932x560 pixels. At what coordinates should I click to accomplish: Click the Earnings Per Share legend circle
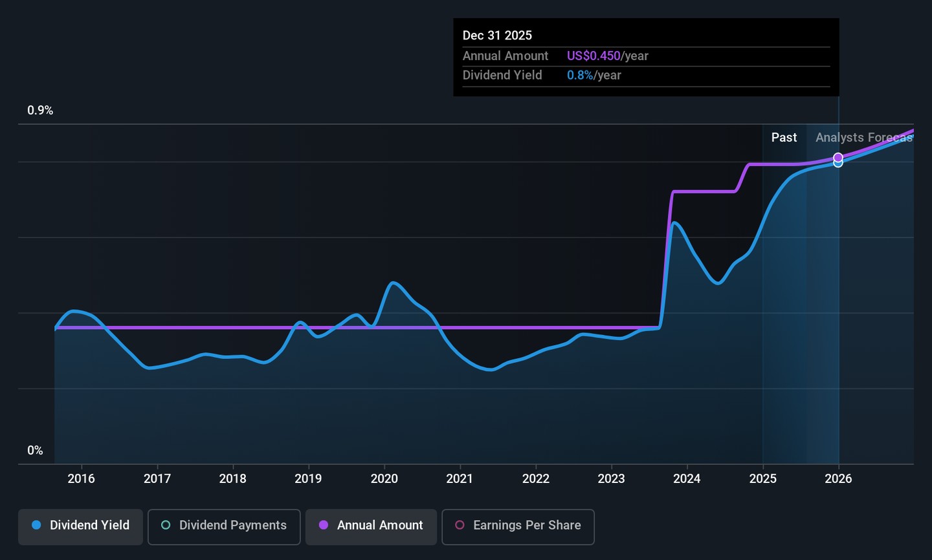point(460,525)
